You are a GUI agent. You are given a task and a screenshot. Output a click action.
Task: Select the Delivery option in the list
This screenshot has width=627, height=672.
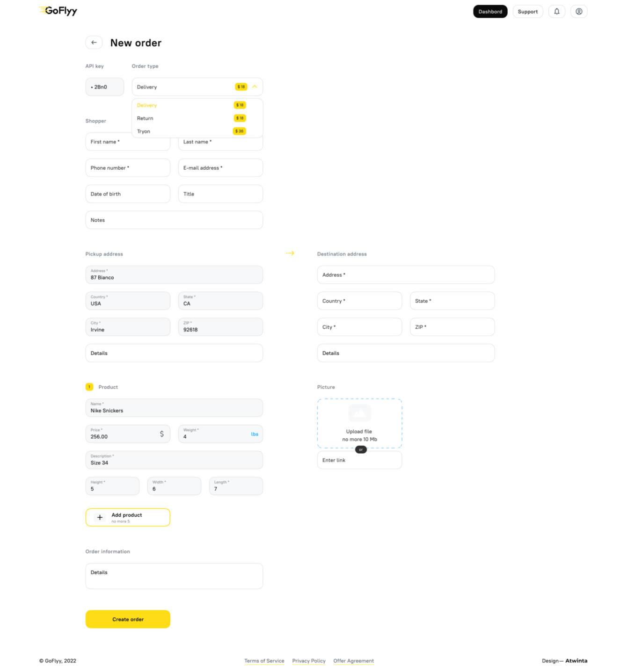click(147, 105)
